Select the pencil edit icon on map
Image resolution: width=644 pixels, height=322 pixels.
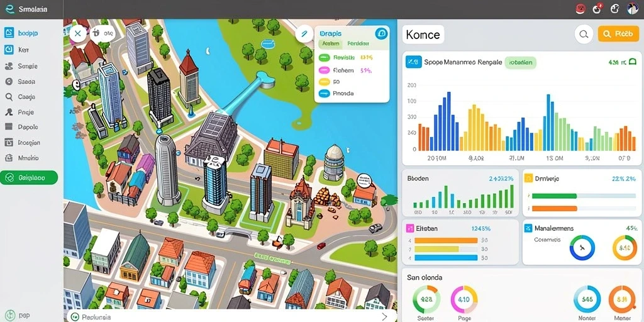click(x=304, y=34)
